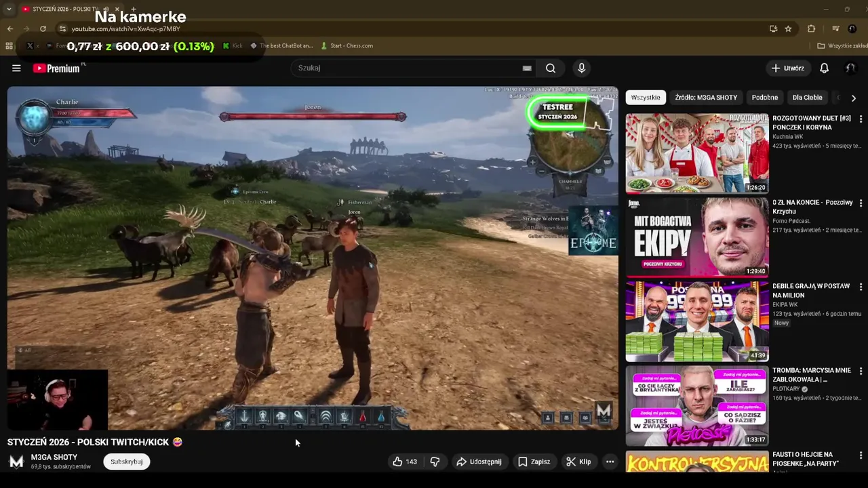
Task: Open the Chrome profile avatar
Action: [852, 28]
